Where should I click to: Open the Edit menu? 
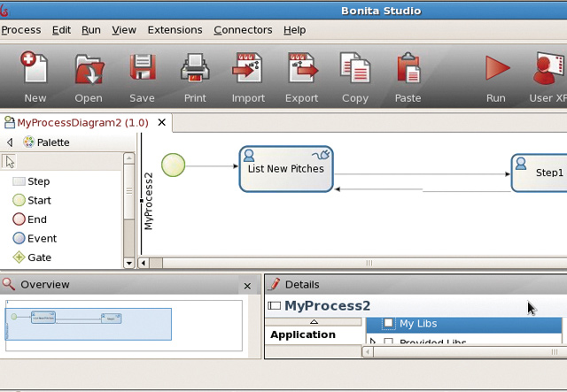pyautogui.click(x=61, y=30)
